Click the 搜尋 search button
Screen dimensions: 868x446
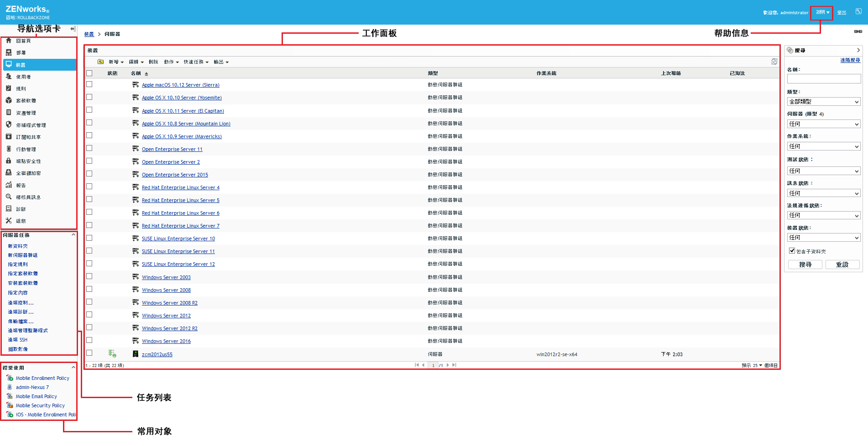click(x=805, y=264)
